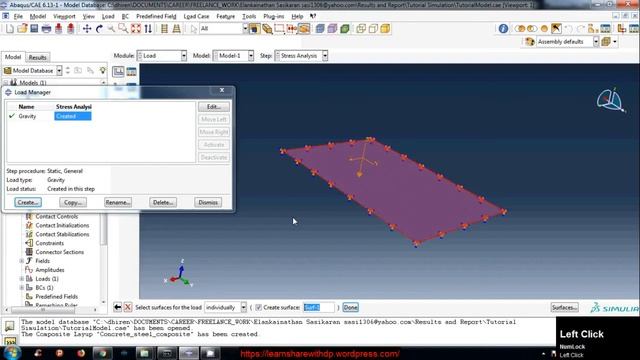Select the Rotate View tool
The image size is (640, 360).
click(99, 29)
